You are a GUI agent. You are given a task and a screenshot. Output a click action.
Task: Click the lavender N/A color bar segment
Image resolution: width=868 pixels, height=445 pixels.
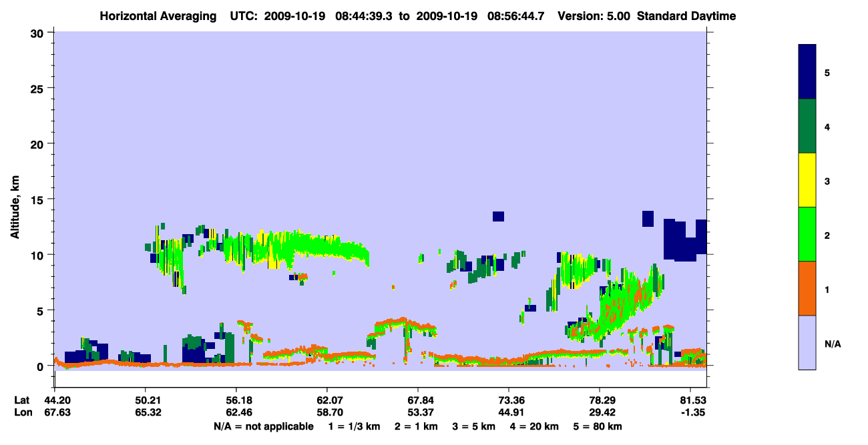point(807,342)
